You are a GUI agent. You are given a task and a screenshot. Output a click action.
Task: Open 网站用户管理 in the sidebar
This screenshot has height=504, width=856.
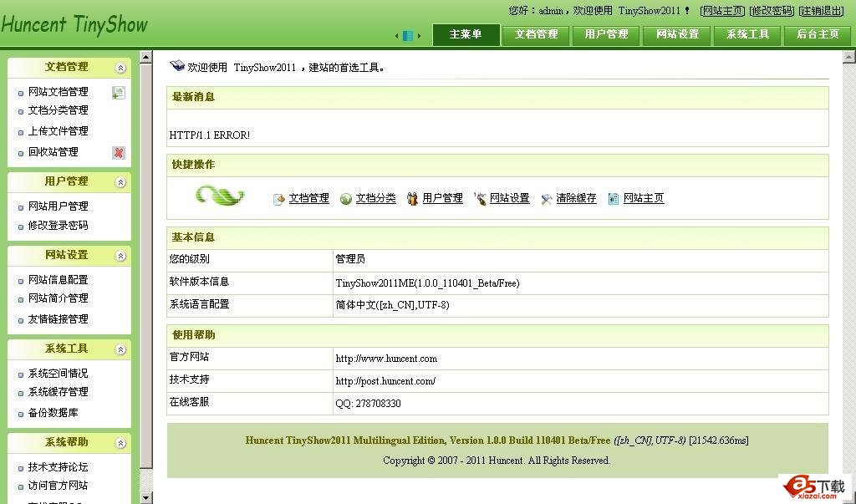point(58,206)
